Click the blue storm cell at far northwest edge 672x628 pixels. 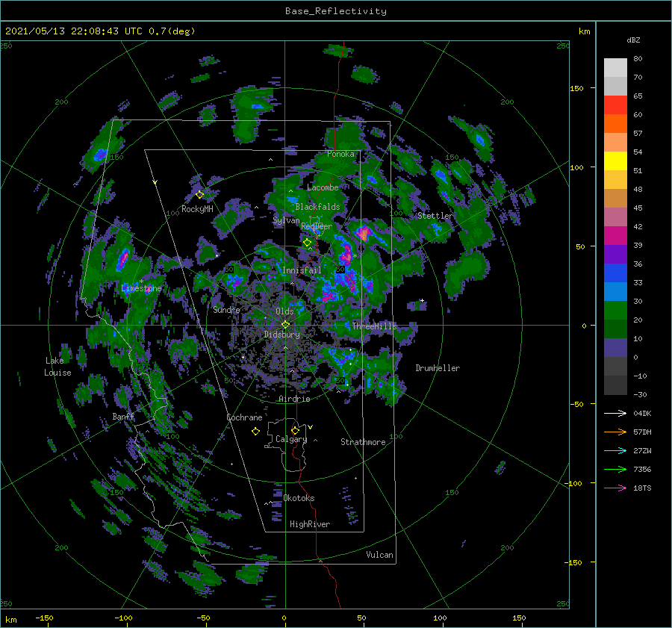point(100,155)
